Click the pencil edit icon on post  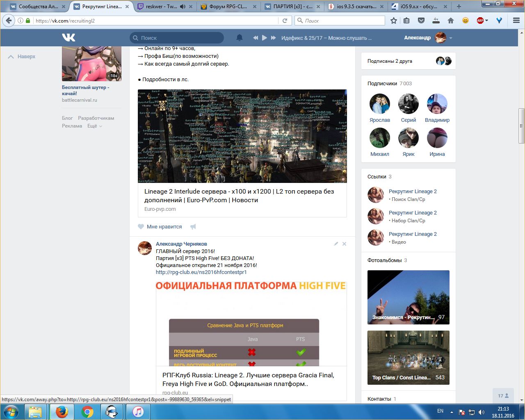336,244
